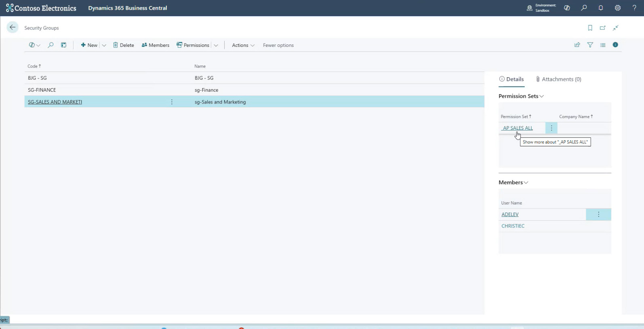
Task: Create a new group with New
Action: coord(89,45)
